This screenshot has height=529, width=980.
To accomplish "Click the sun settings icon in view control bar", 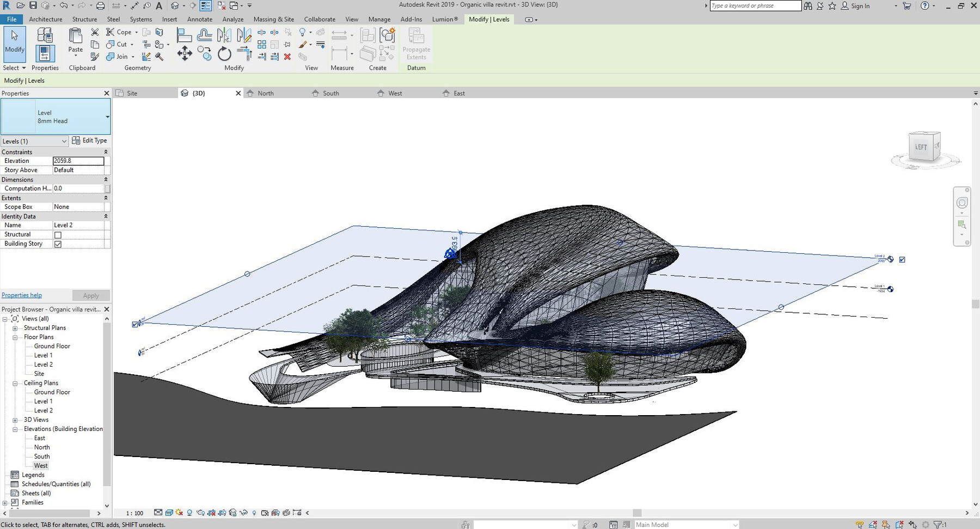I will point(179,513).
